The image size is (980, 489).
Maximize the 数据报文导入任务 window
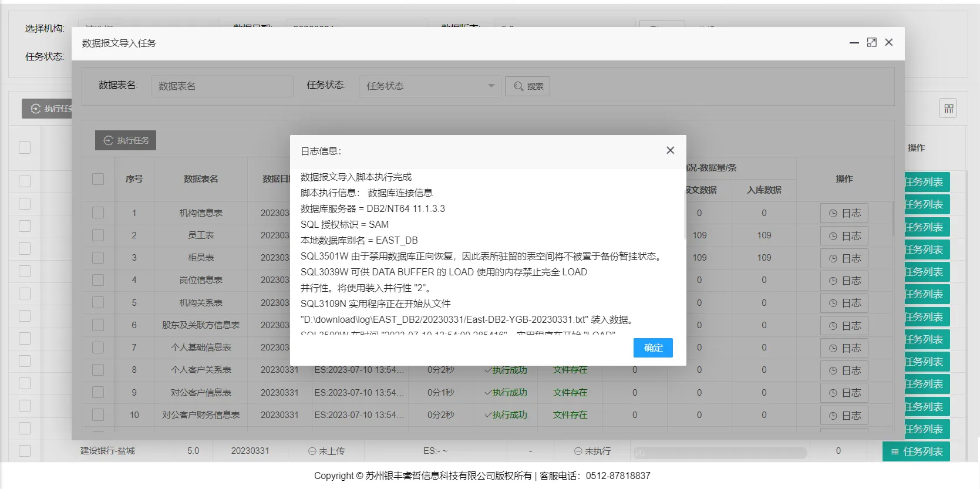tap(871, 42)
